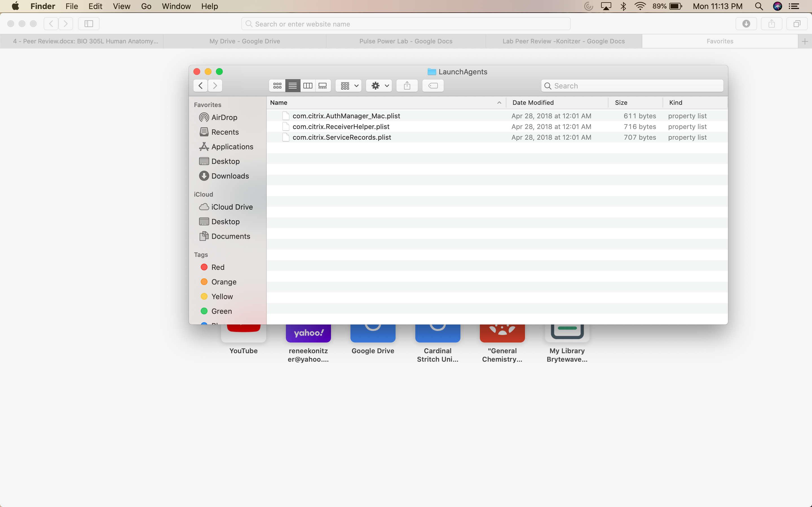Switch Finder to column view
Screen dimensions: 812x507
(308, 86)
